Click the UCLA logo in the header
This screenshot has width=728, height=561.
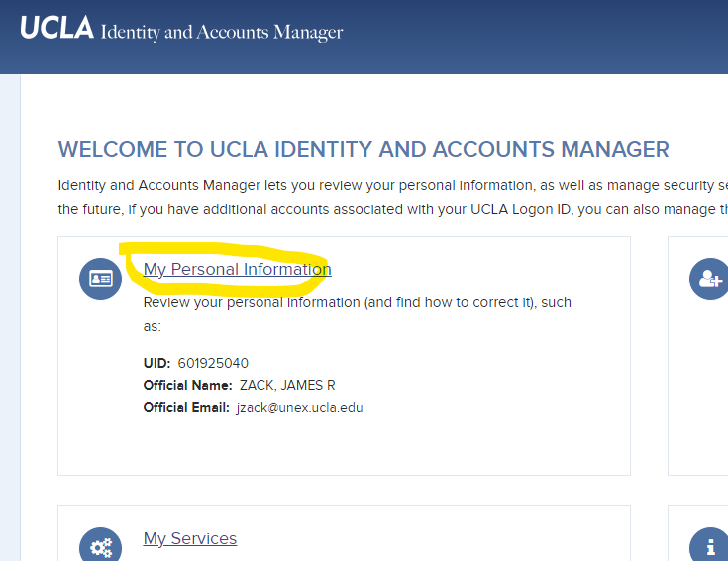[56, 28]
